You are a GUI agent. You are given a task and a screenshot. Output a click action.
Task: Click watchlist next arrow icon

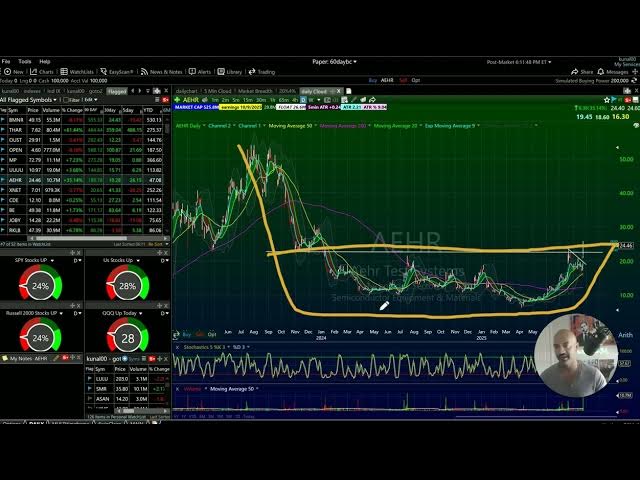140,91
